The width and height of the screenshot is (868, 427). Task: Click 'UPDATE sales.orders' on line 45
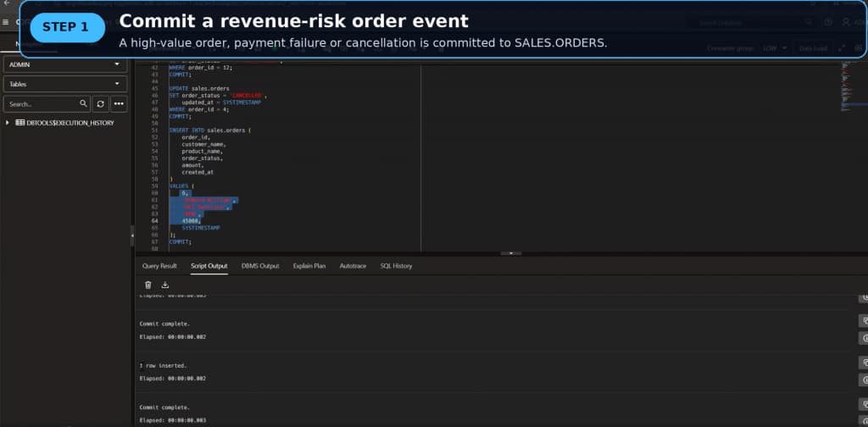[199, 88]
